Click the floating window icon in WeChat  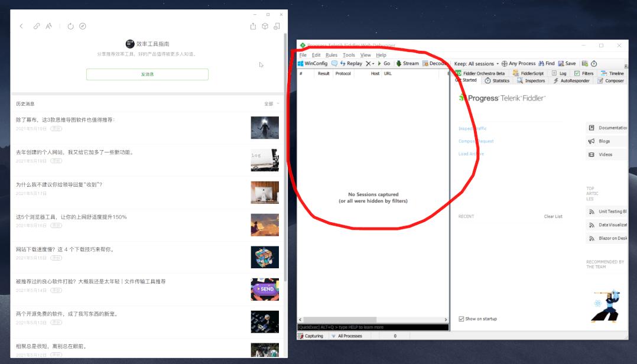click(x=277, y=26)
